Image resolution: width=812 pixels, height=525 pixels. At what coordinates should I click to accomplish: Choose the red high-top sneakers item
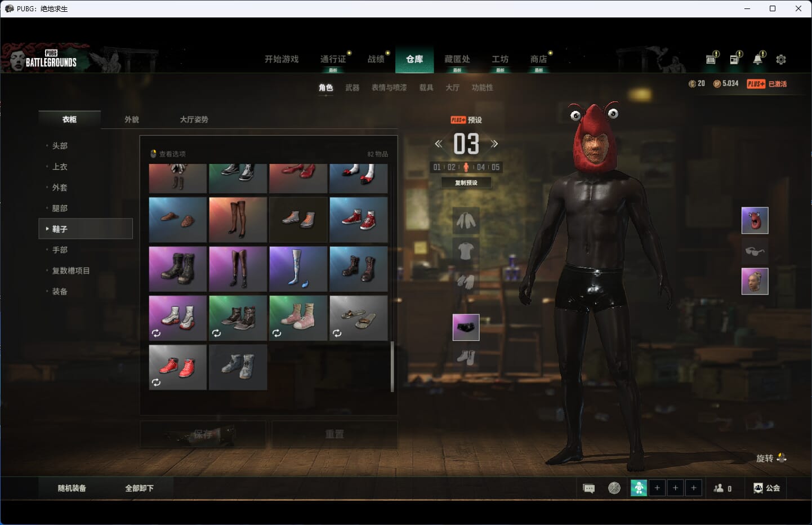(358, 220)
